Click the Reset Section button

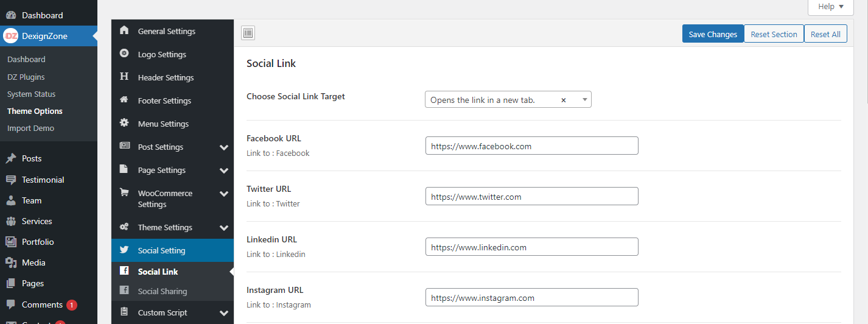[774, 34]
